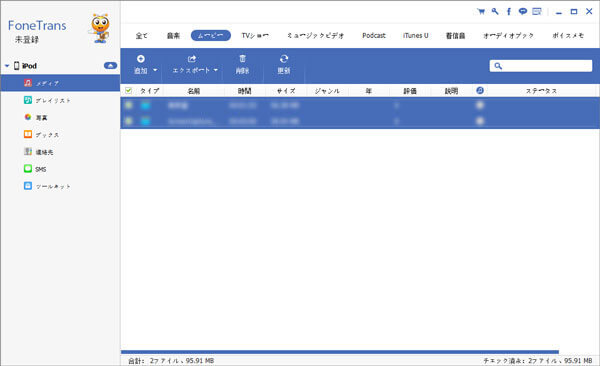Sort by the ジャンル column header
The image size is (600, 366).
(x=327, y=91)
